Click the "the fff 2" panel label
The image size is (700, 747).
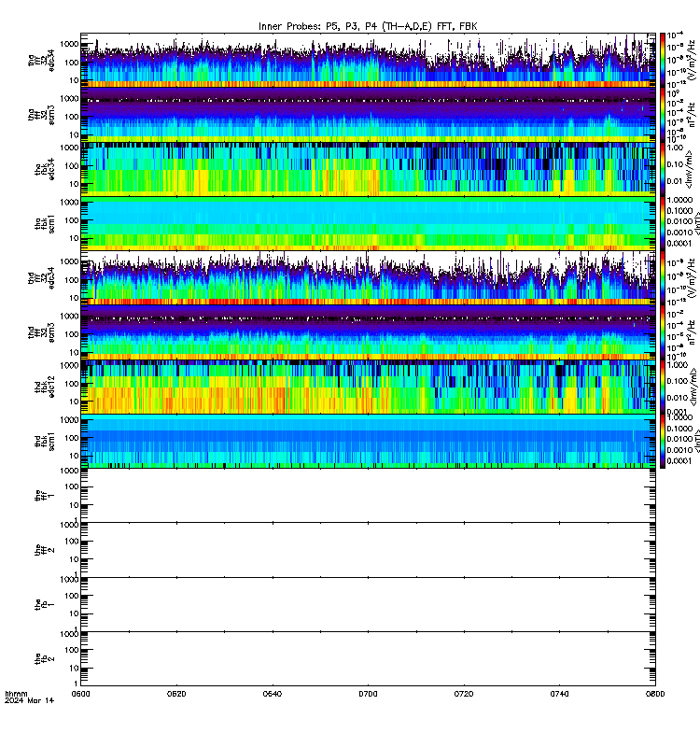pos(45,550)
